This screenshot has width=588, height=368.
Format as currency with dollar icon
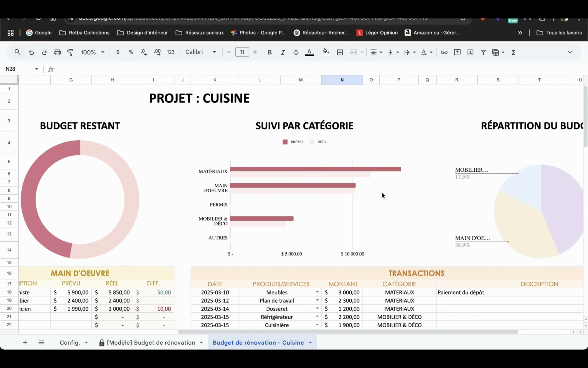pos(118,52)
